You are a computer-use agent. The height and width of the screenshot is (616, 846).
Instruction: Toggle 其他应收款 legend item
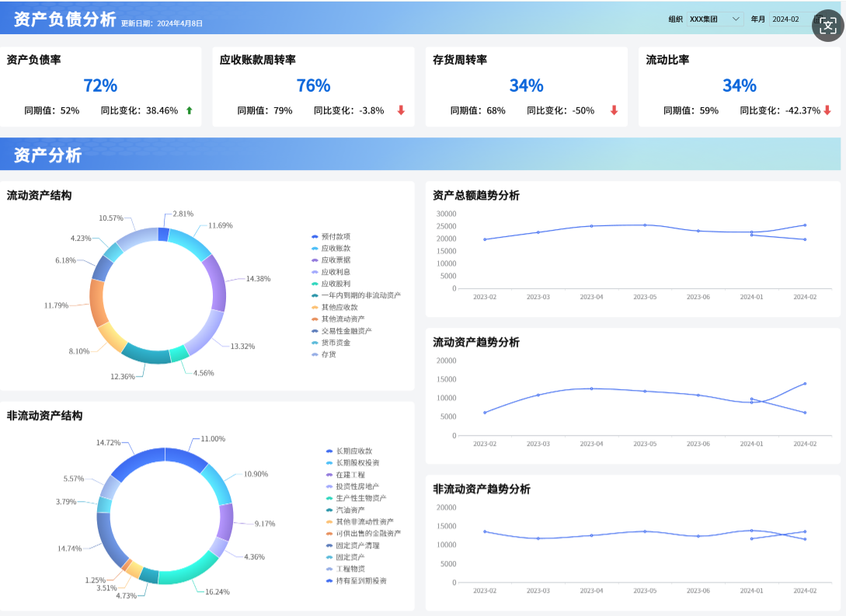pos(335,307)
